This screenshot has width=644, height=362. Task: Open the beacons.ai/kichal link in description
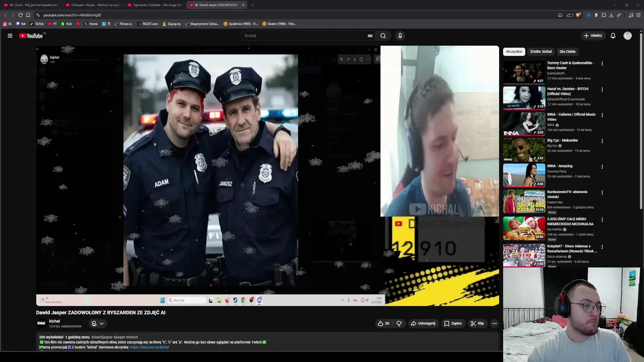coord(149,347)
